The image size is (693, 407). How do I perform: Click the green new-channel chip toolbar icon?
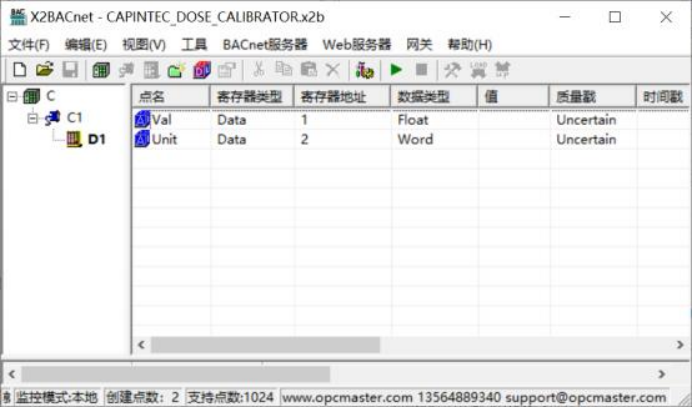(x=101, y=70)
